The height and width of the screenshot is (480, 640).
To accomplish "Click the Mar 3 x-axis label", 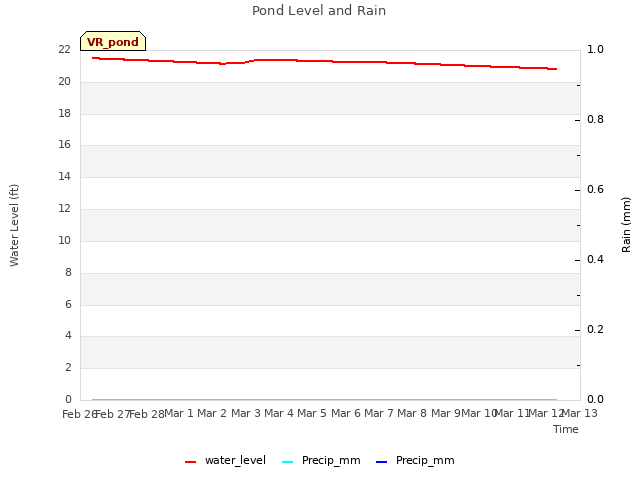I will pyautogui.click(x=246, y=413).
